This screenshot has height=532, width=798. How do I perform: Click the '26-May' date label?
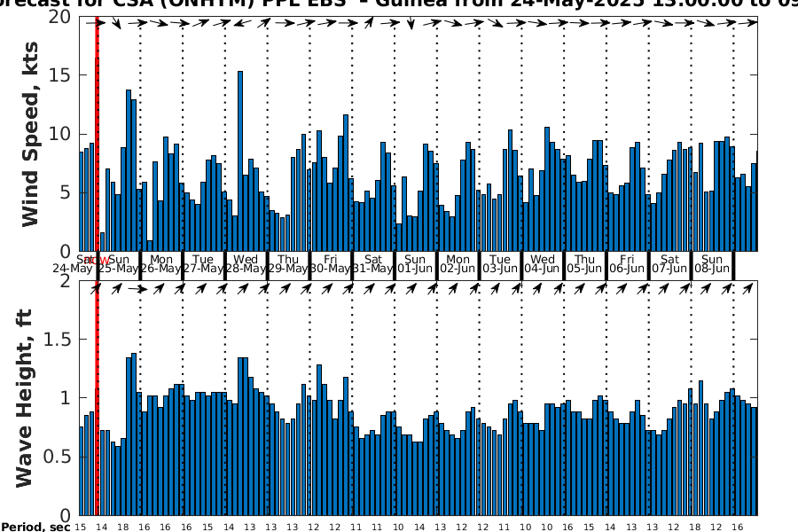coord(160,269)
